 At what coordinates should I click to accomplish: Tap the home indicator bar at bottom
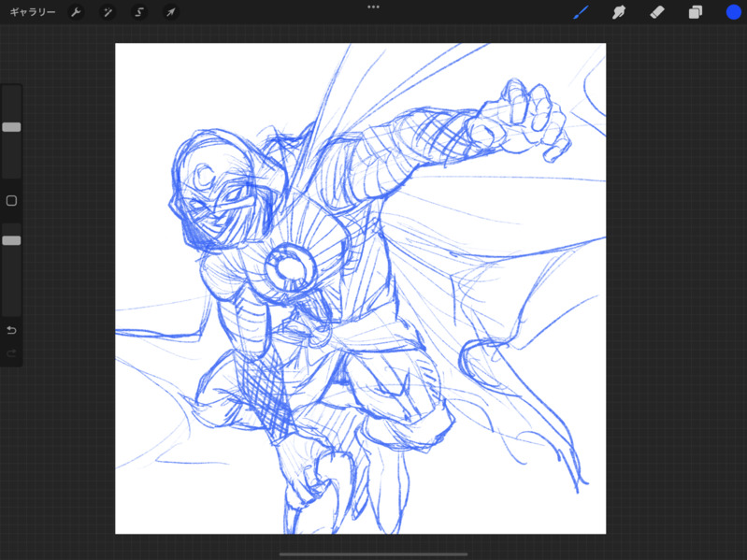(374, 554)
